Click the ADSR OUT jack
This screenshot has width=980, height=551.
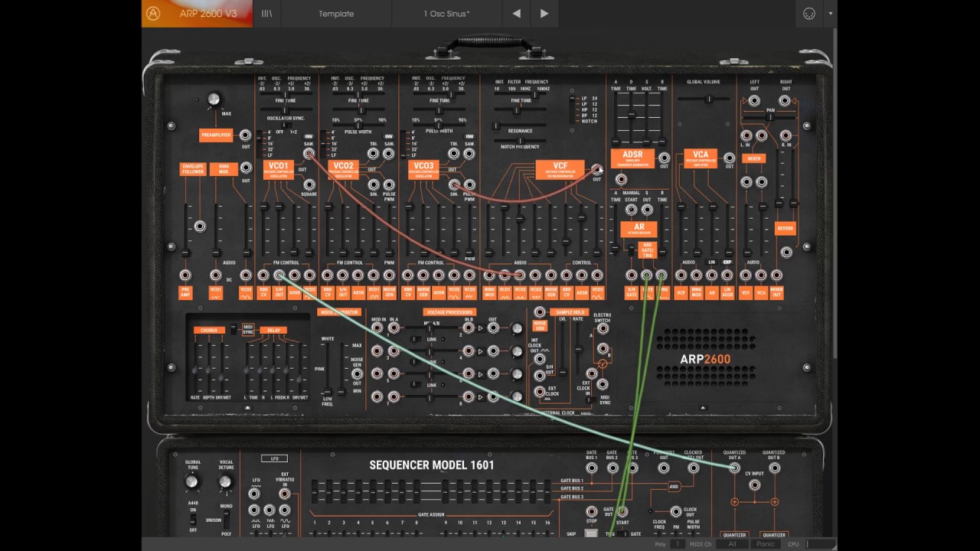[x=664, y=158]
